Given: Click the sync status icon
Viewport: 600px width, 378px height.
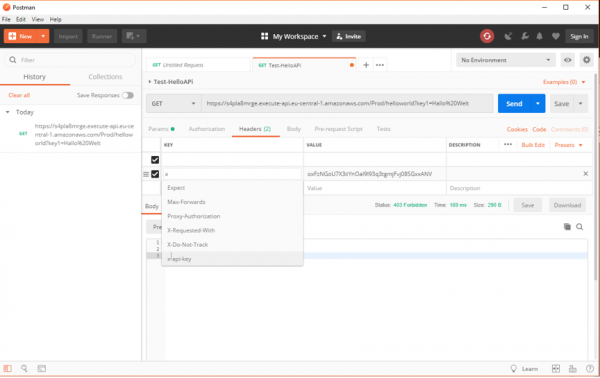Looking at the screenshot, I should pyautogui.click(x=487, y=36).
